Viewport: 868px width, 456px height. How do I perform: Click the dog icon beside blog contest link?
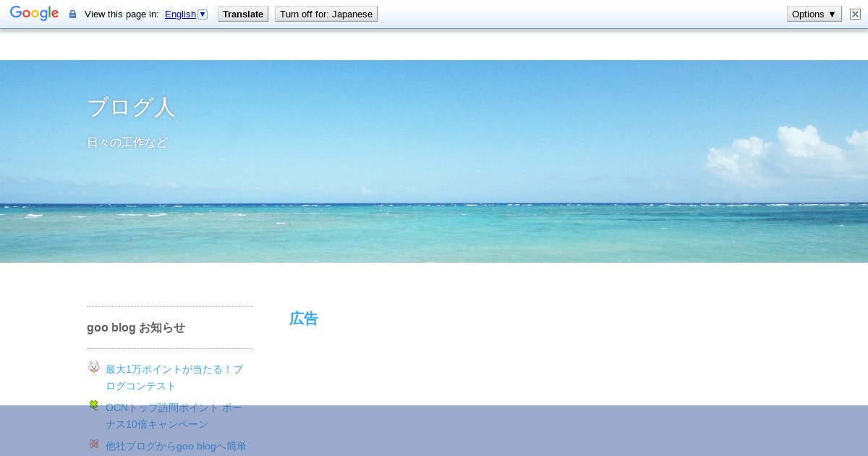point(94,367)
